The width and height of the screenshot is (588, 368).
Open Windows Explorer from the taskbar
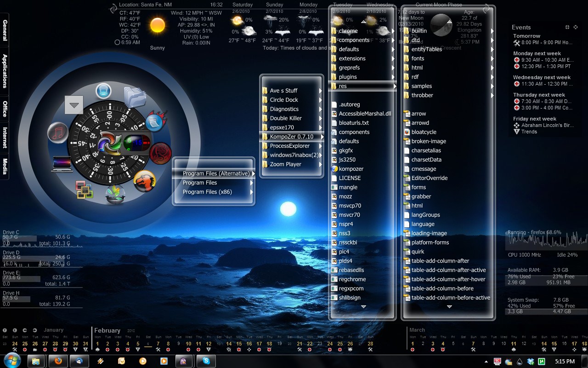(x=36, y=361)
